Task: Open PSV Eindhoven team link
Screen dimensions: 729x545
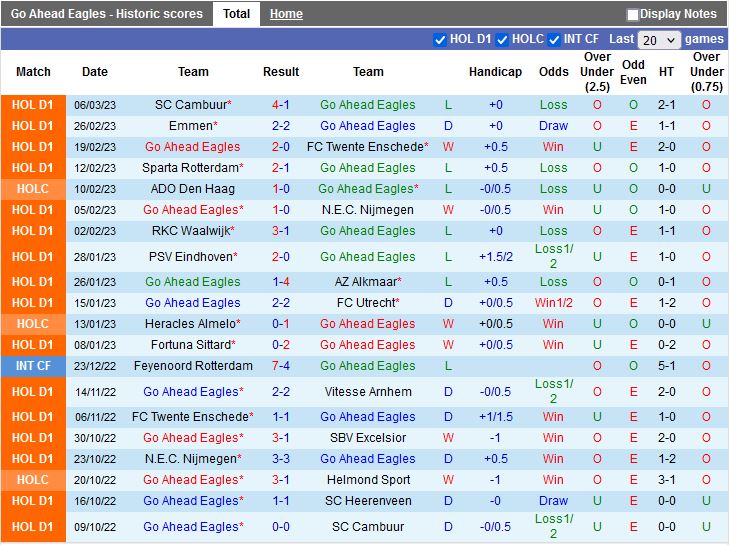Action: pos(191,257)
